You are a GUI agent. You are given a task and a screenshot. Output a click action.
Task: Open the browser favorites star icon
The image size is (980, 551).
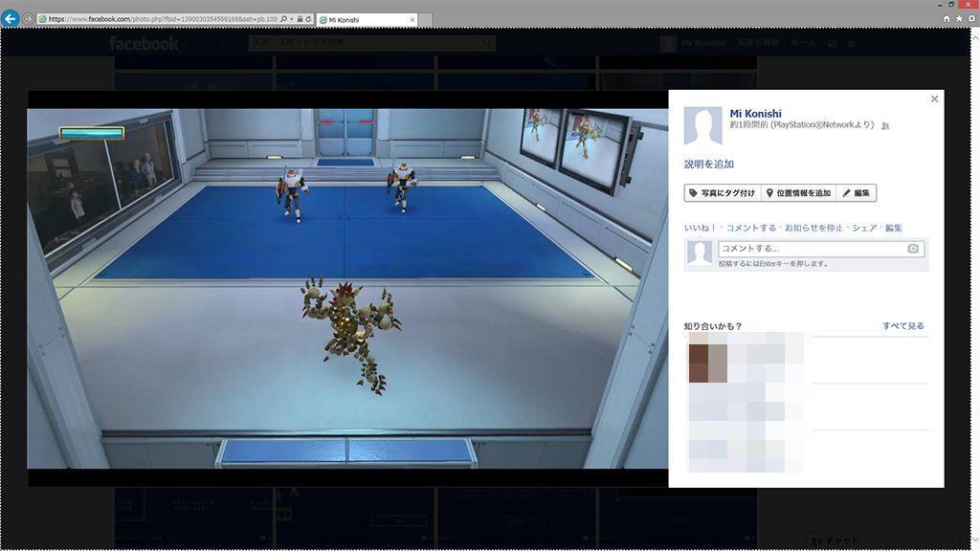click(x=959, y=18)
